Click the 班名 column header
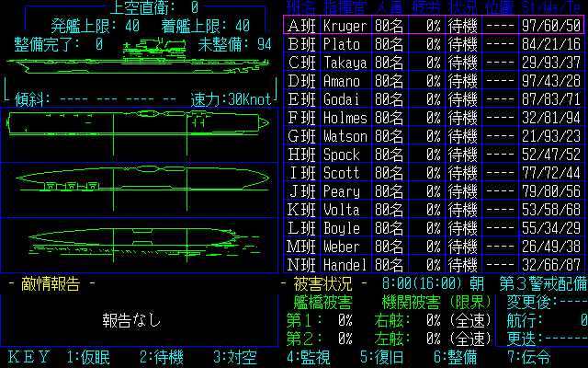Viewport: 588px width, 368px height. click(x=301, y=7)
